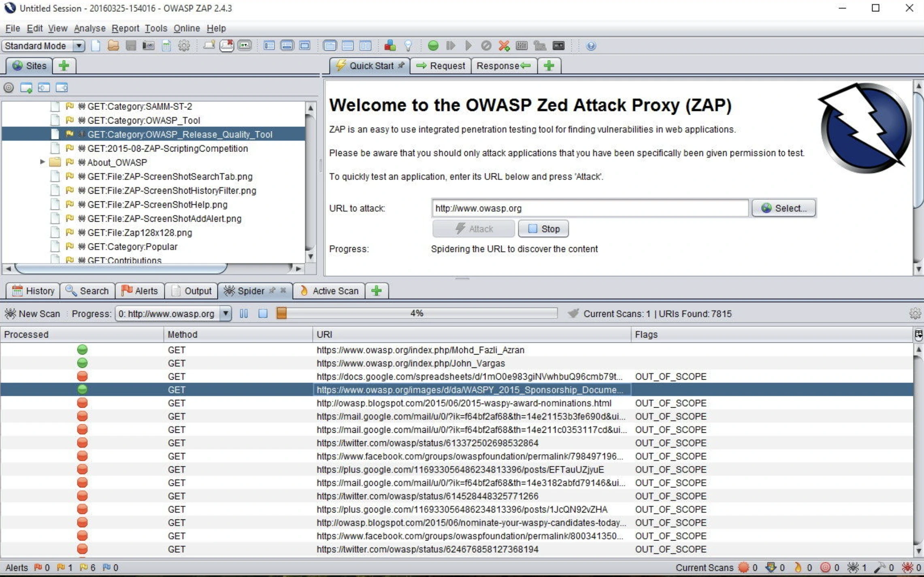Click the Search tab in bottom panel
The width and height of the screenshot is (924, 577).
coord(87,291)
